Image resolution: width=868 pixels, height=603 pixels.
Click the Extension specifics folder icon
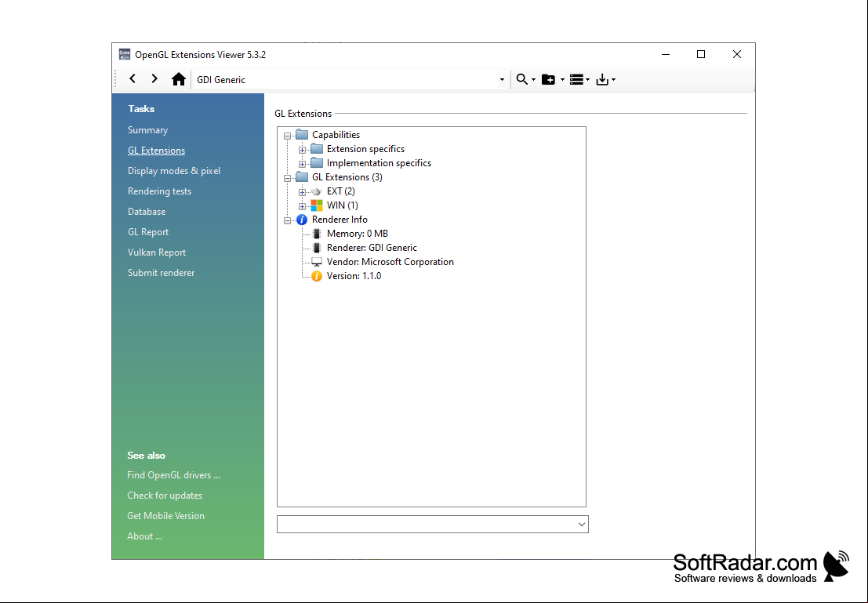tap(317, 148)
